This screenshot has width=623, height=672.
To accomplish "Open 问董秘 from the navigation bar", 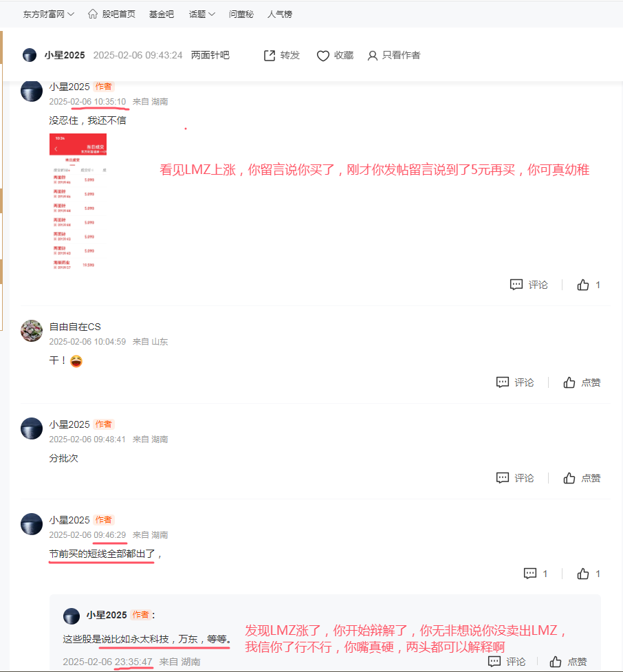I will 241,14.
